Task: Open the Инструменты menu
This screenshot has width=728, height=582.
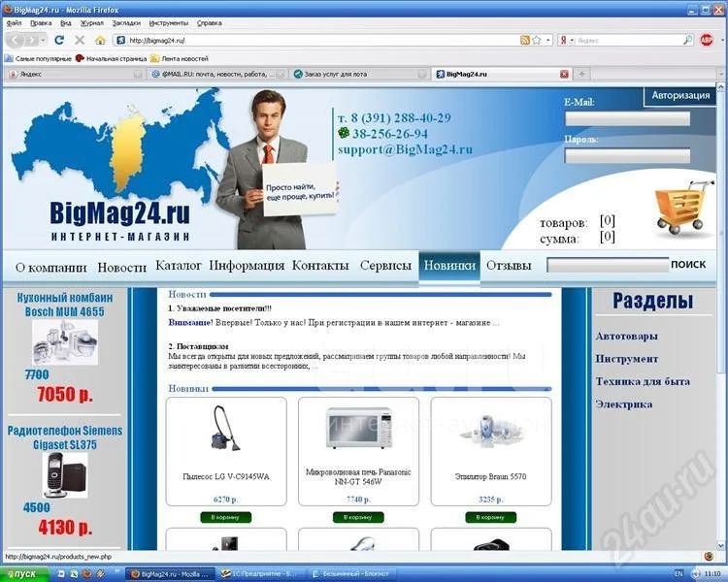Action: 169,22
